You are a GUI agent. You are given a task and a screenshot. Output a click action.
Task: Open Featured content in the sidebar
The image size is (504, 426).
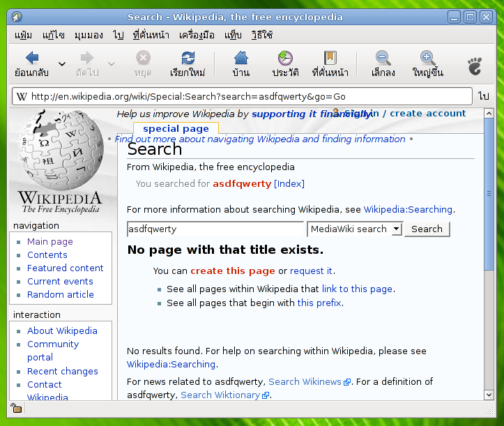click(x=66, y=268)
